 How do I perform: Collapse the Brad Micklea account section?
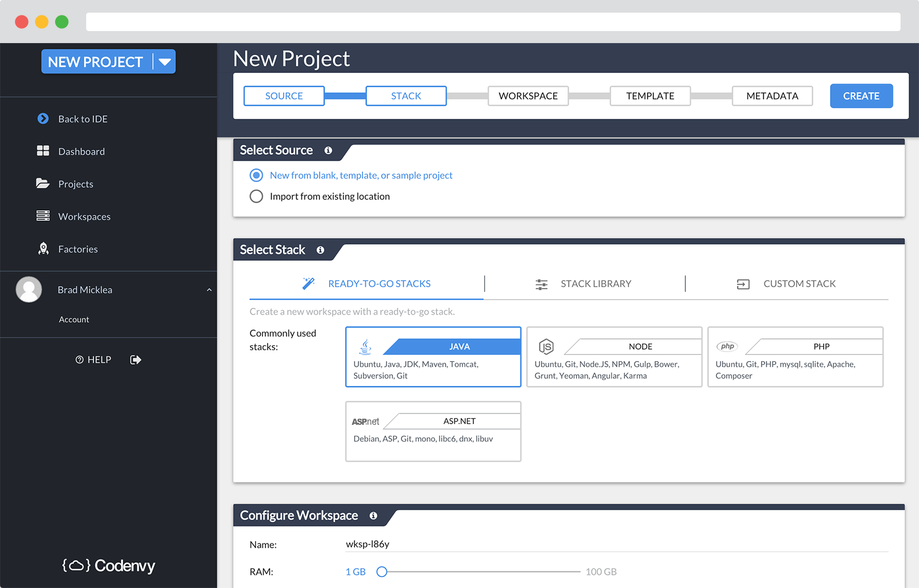click(209, 289)
